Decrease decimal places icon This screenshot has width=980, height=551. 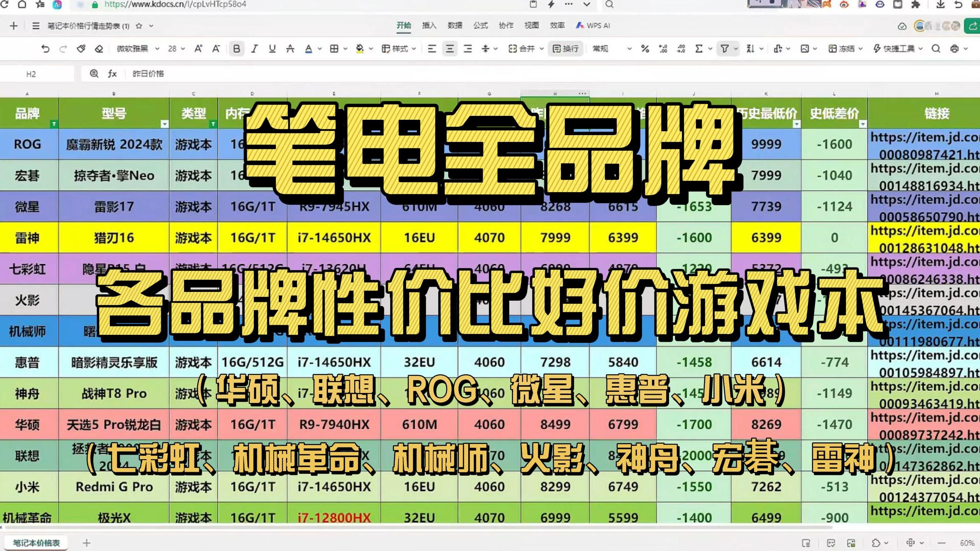681,49
